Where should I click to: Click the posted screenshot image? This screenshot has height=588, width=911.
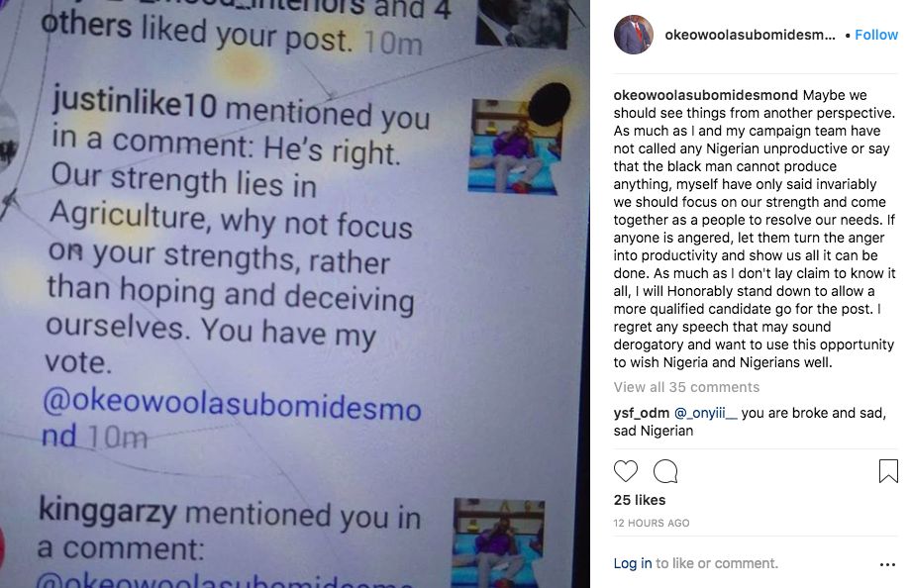tap(295, 294)
